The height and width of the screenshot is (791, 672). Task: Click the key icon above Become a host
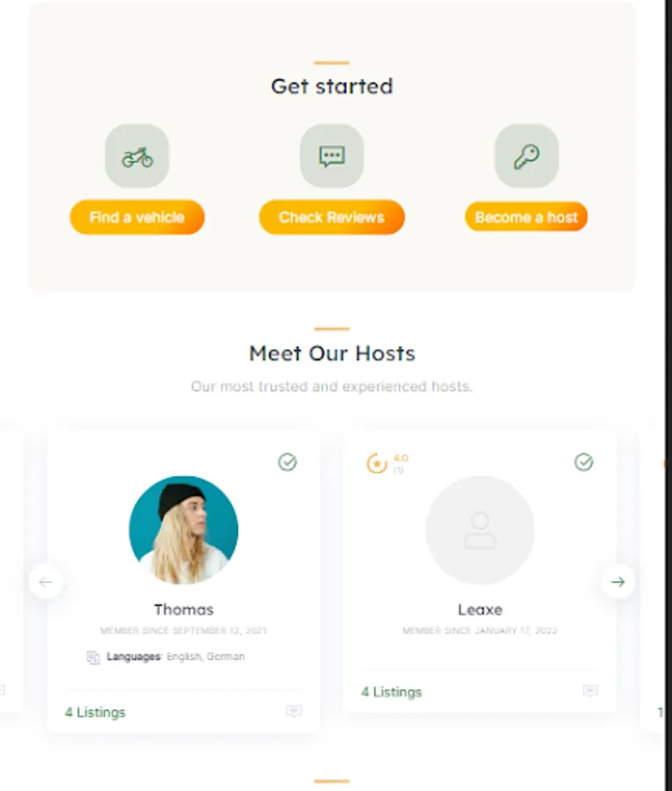pyautogui.click(x=527, y=156)
